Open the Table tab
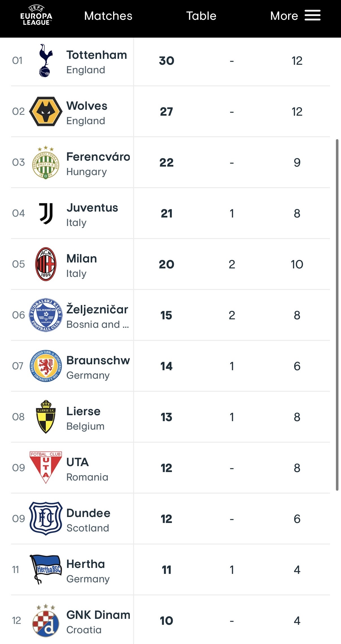Screen dimensions: 341x644 [201, 16]
